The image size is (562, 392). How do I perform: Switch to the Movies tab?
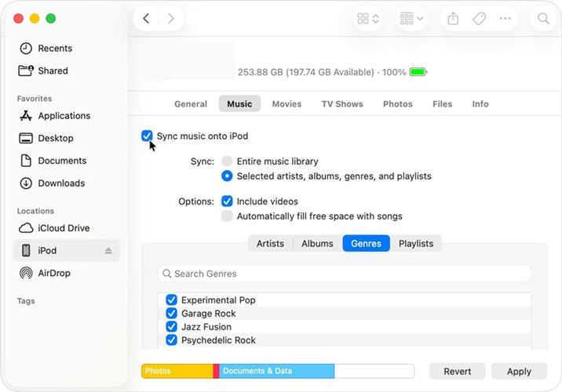click(286, 103)
